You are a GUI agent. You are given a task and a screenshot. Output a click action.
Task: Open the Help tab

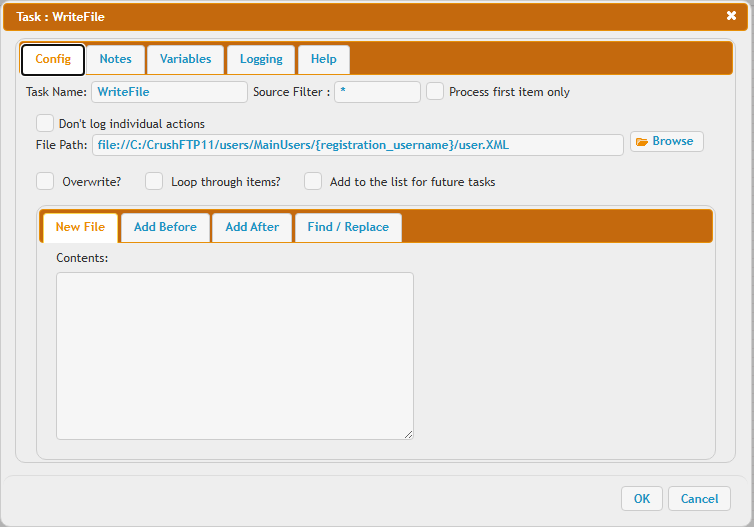(x=323, y=59)
